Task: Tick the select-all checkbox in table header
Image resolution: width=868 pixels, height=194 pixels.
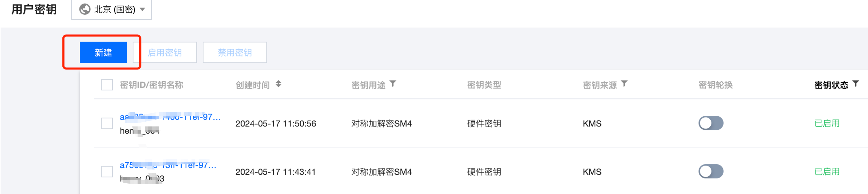Action: (107, 85)
